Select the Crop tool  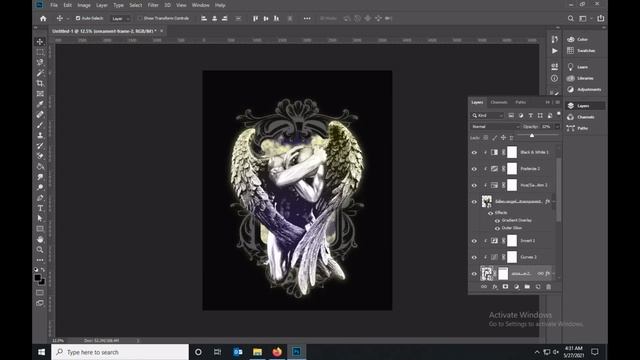click(x=40, y=83)
